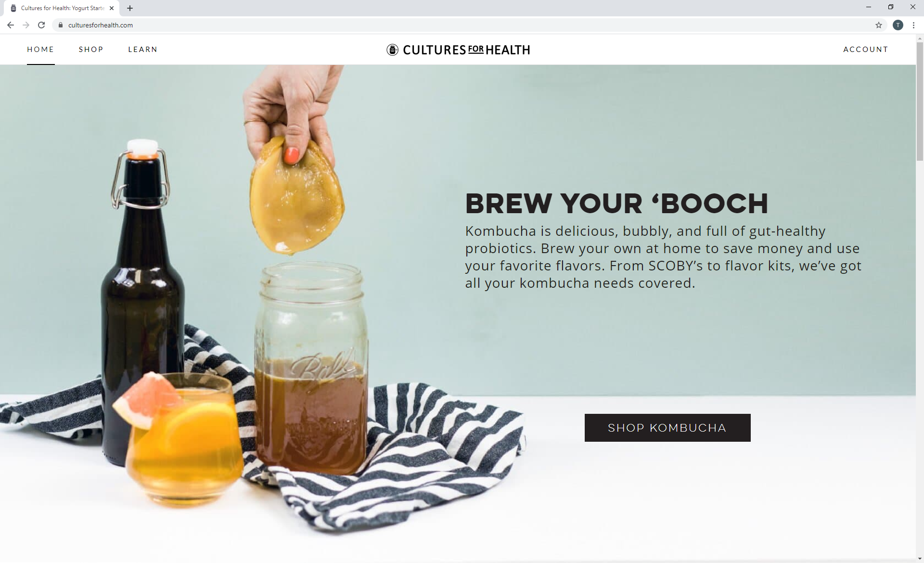The image size is (924, 563).
Task: Click the Cultures for Health logo emblem
Action: tap(393, 50)
